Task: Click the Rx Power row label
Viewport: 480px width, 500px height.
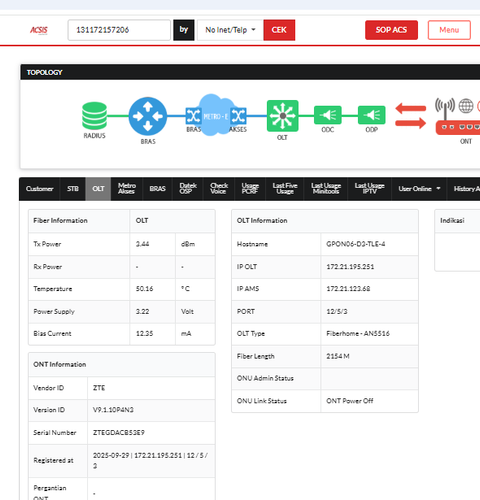Action: point(47,267)
